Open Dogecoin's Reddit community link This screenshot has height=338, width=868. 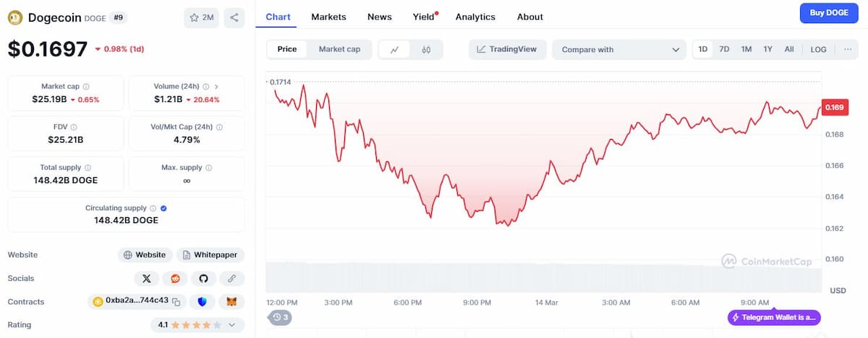click(175, 278)
